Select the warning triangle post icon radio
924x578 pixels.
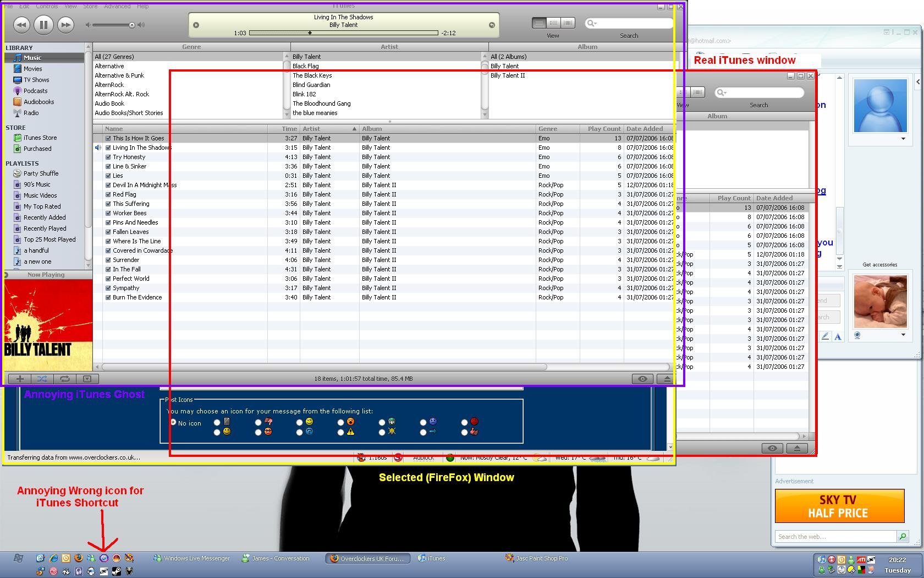tap(340, 432)
